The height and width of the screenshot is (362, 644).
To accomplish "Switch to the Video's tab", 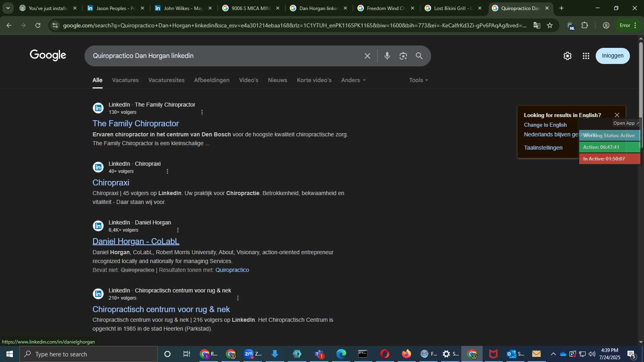I will 249,80.
